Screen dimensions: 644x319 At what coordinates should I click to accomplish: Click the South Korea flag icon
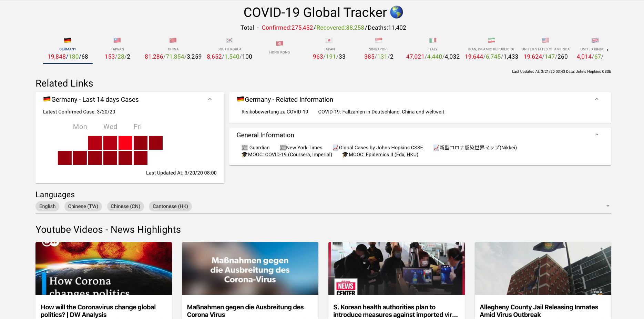(x=229, y=40)
